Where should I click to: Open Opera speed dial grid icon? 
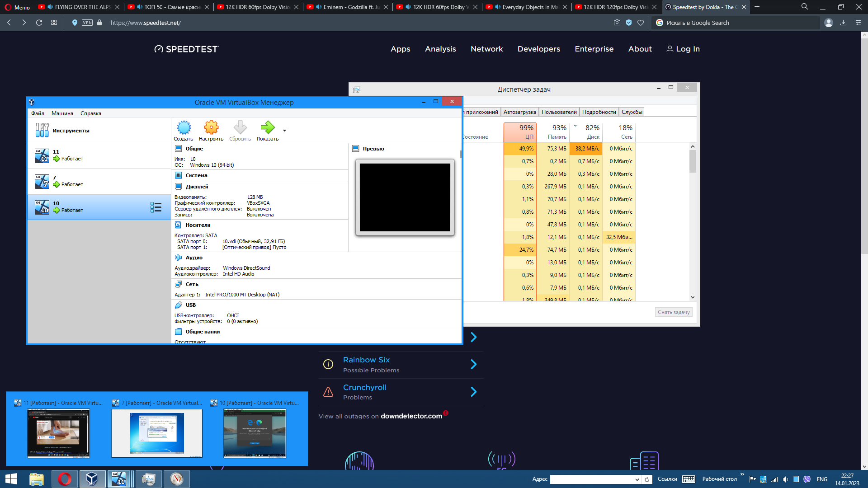tap(54, 23)
